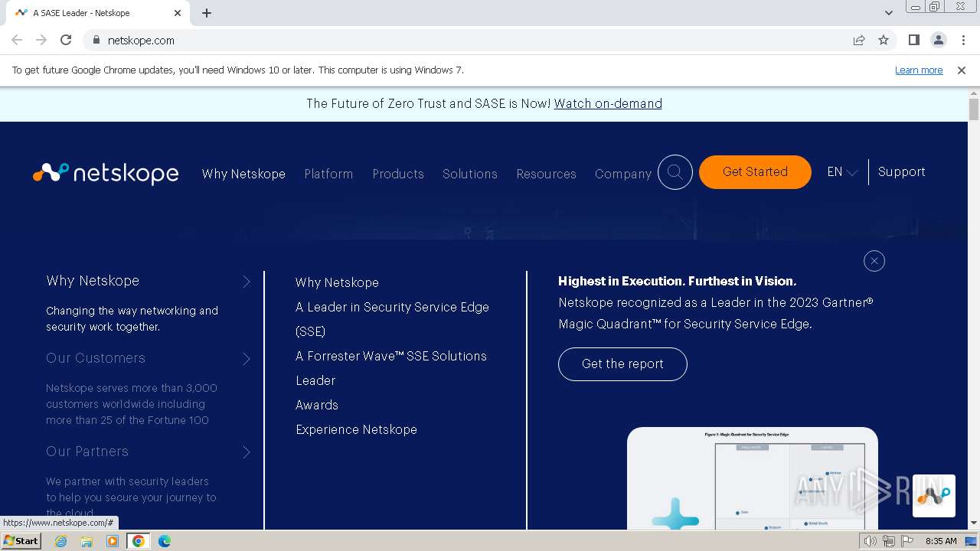Open Why Netskope link in middle column

point(337,282)
